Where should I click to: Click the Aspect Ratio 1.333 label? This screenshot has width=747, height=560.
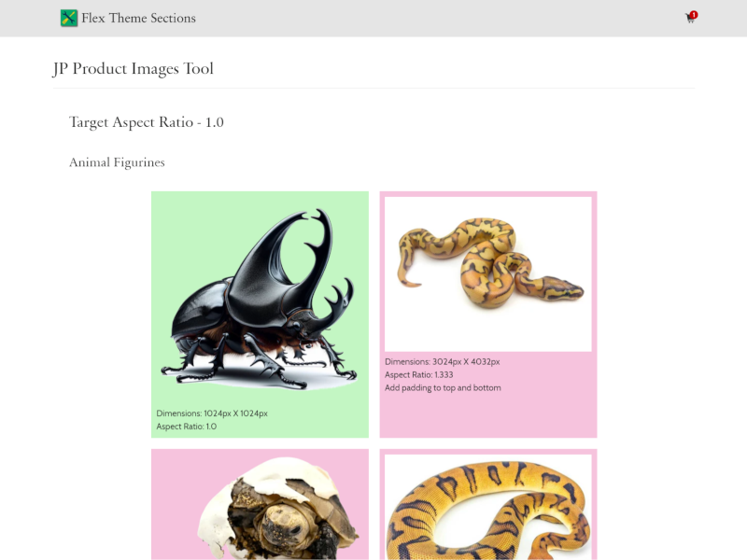click(418, 375)
